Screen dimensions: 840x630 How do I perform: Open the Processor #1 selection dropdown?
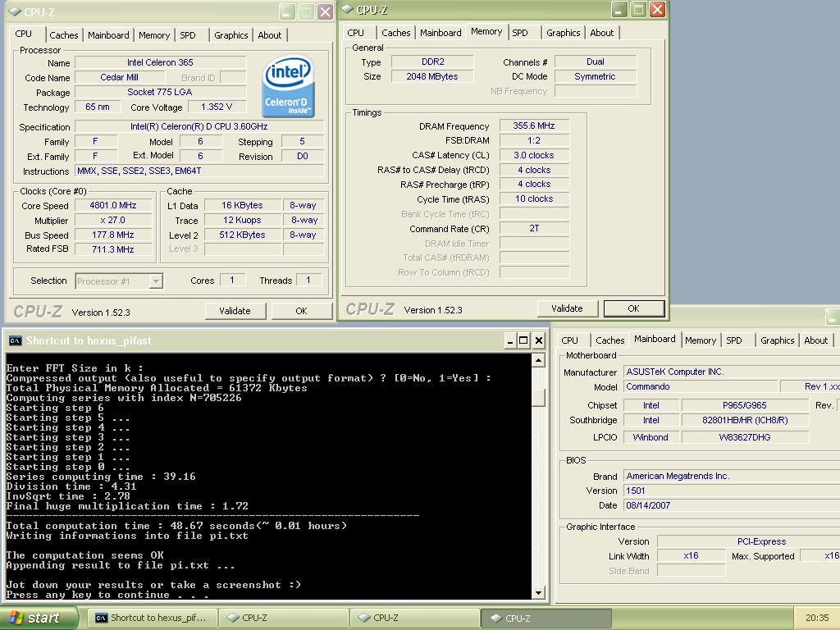click(x=156, y=281)
